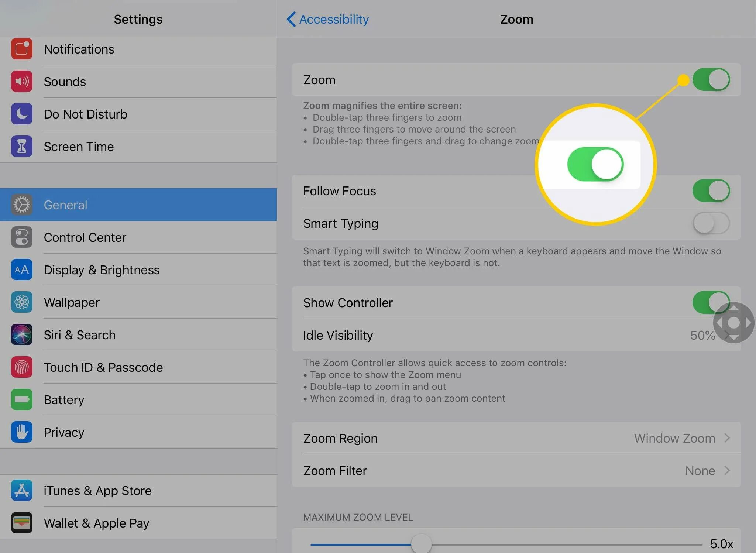Tap the Notifications icon in sidebar
Viewport: 756px width, 553px height.
pyautogui.click(x=22, y=49)
